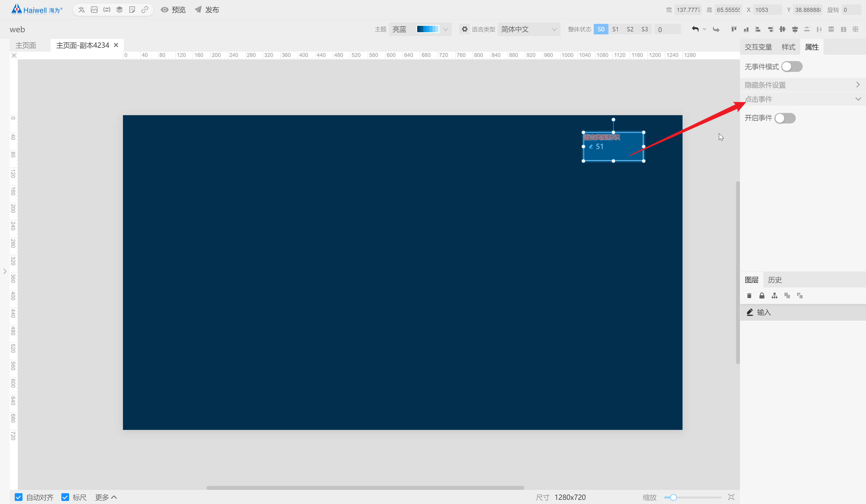Open the chain link icon in top toolbar

click(145, 10)
